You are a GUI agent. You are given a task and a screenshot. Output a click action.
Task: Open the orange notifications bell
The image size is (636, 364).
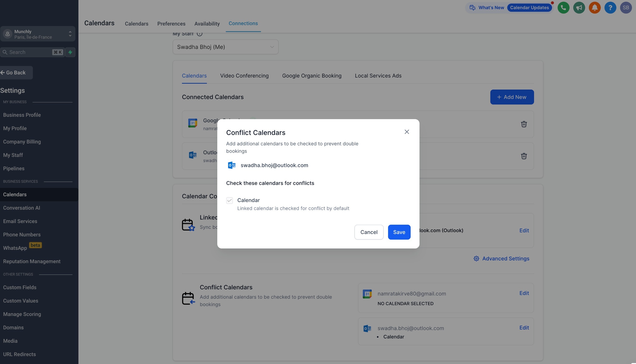pos(594,8)
